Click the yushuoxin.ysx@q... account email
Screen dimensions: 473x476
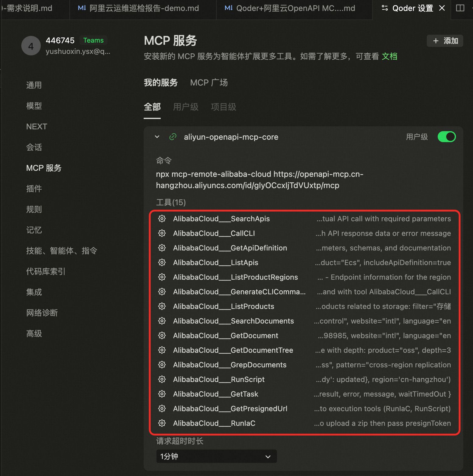[78, 51]
